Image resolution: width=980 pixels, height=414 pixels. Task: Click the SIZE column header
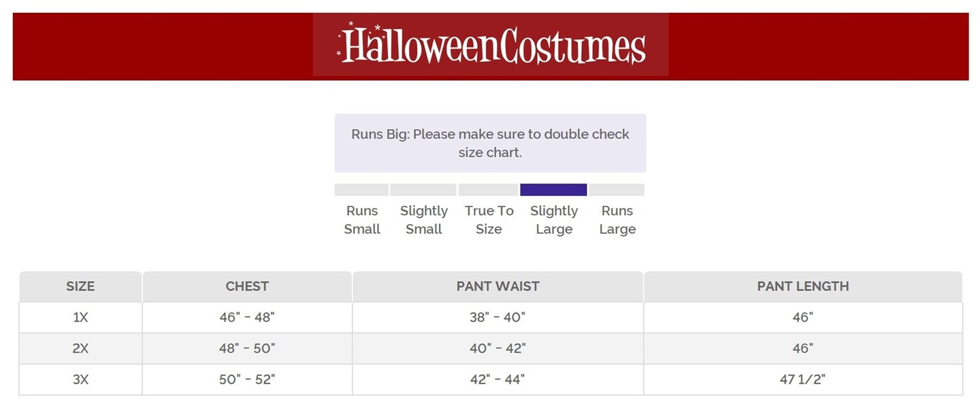[x=80, y=286]
